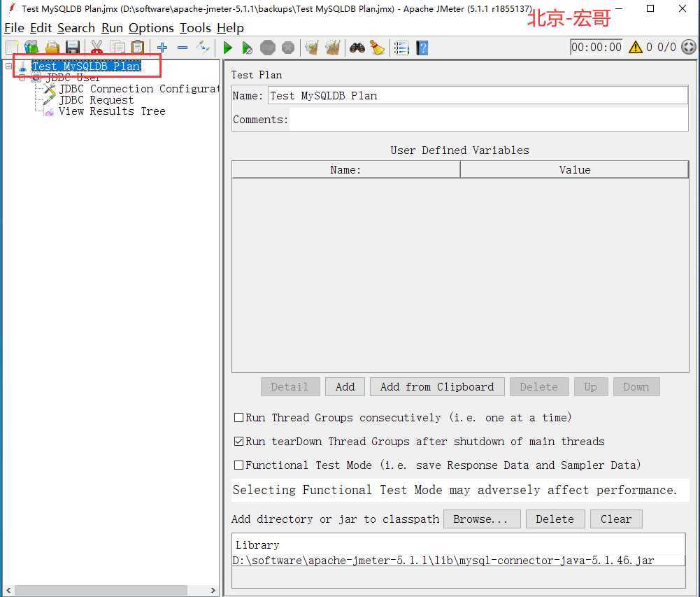Click the grey Stop icon
The width and height of the screenshot is (700, 597).
[x=268, y=48]
